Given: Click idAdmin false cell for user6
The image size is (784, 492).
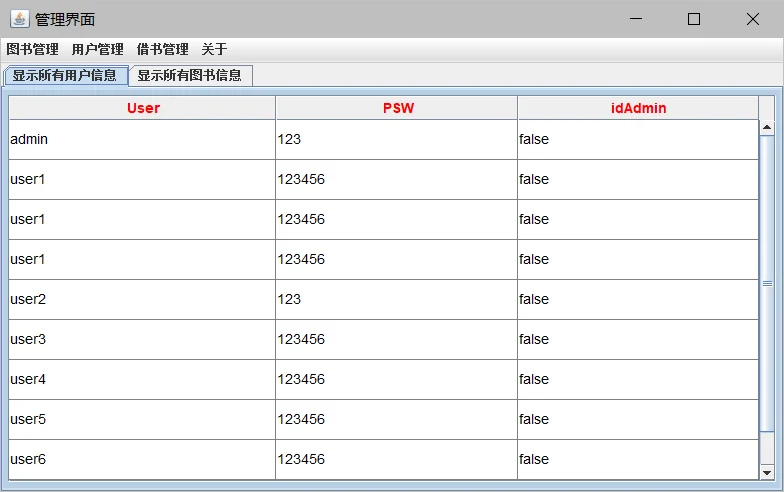Looking at the screenshot, I should [638, 460].
